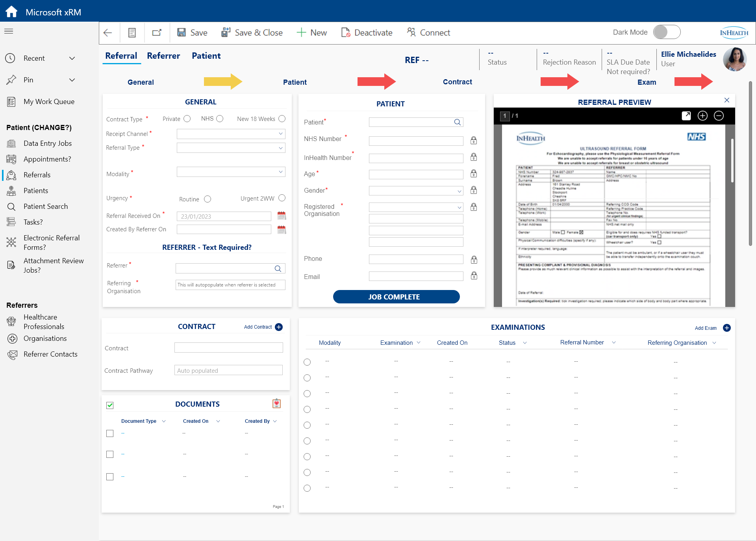Screen dimensions: 756x541
Task: Open calendar picker for Referral Received On
Action: pos(282,216)
